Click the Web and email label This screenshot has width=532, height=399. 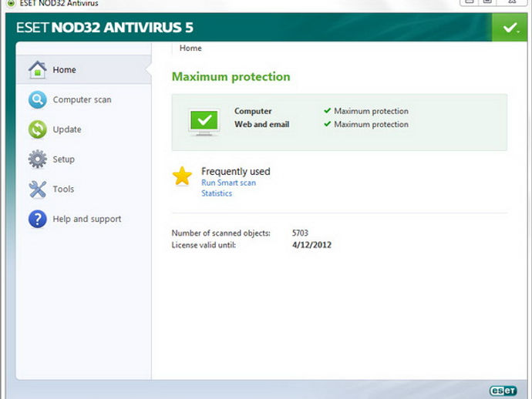click(261, 125)
